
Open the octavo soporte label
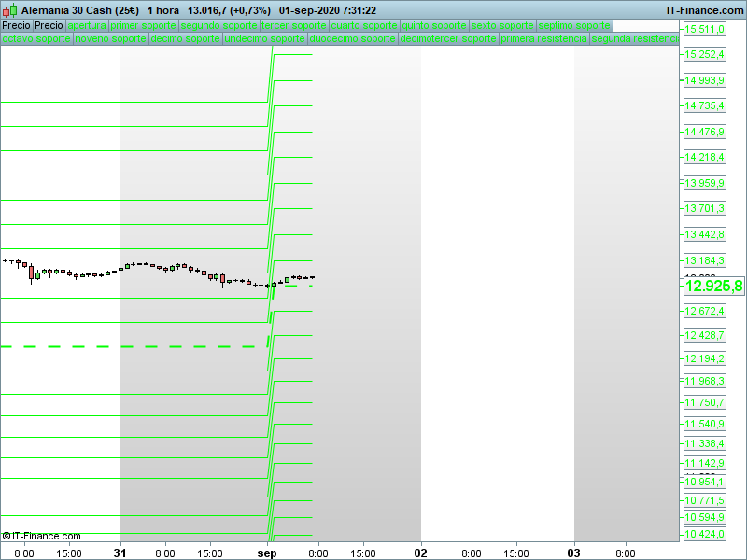pos(36,38)
